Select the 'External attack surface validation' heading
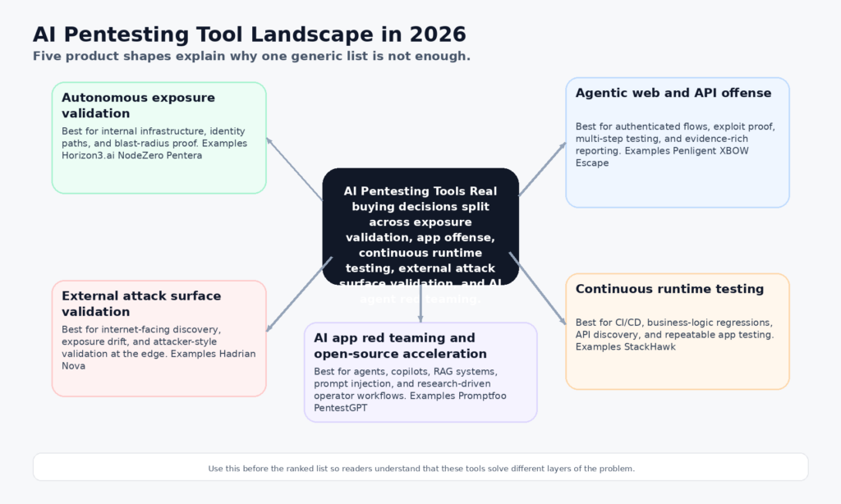The width and height of the screenshot is (841, 504). [140, 304]
